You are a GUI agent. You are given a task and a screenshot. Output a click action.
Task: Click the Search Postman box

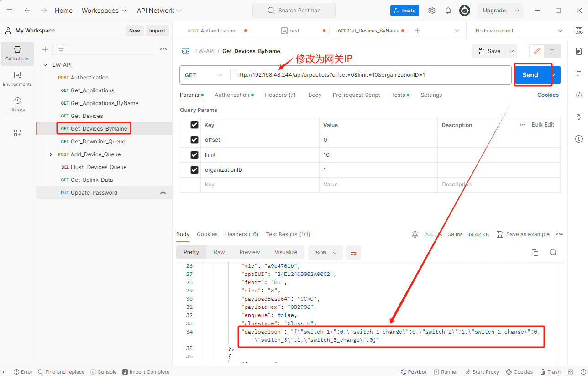tap(294, 11)
